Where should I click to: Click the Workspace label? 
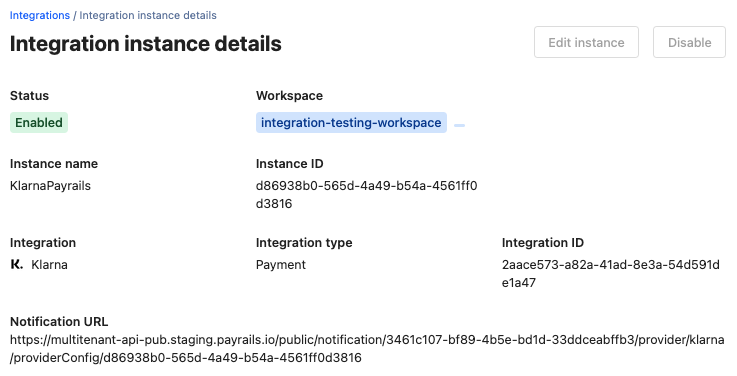pyautogui.click(x=290, y=96)
